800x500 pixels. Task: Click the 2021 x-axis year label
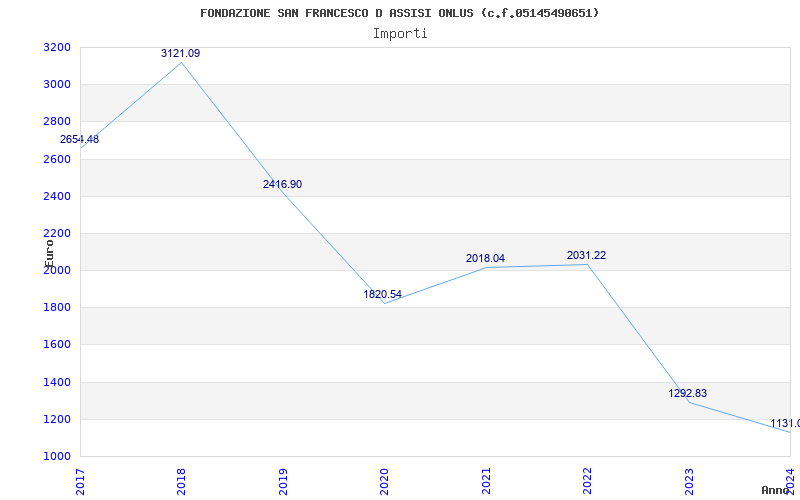point(486,481)
